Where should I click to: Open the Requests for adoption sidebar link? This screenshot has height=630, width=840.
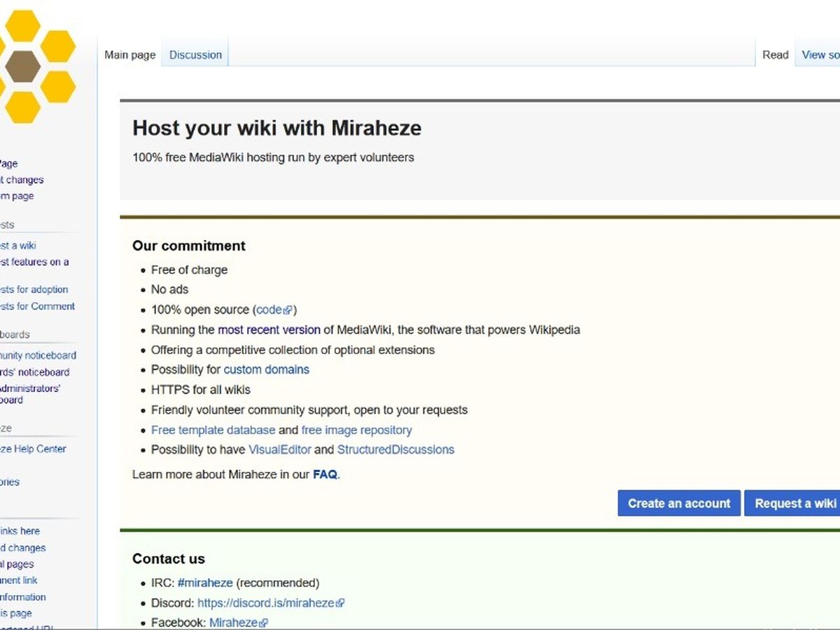(34, 289)
